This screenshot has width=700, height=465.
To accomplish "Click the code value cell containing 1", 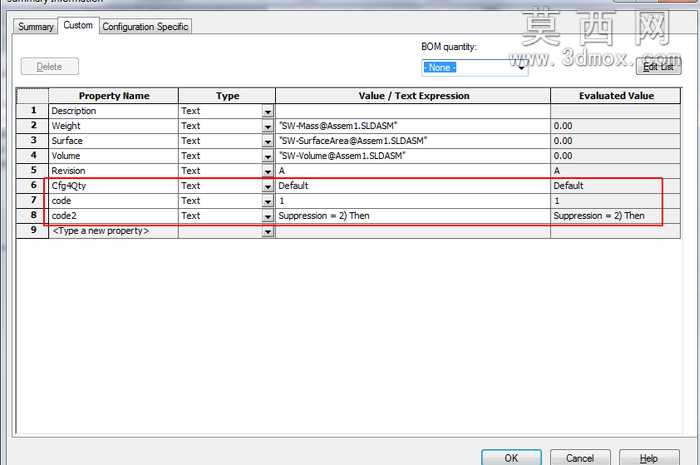I will pos(413,200).
